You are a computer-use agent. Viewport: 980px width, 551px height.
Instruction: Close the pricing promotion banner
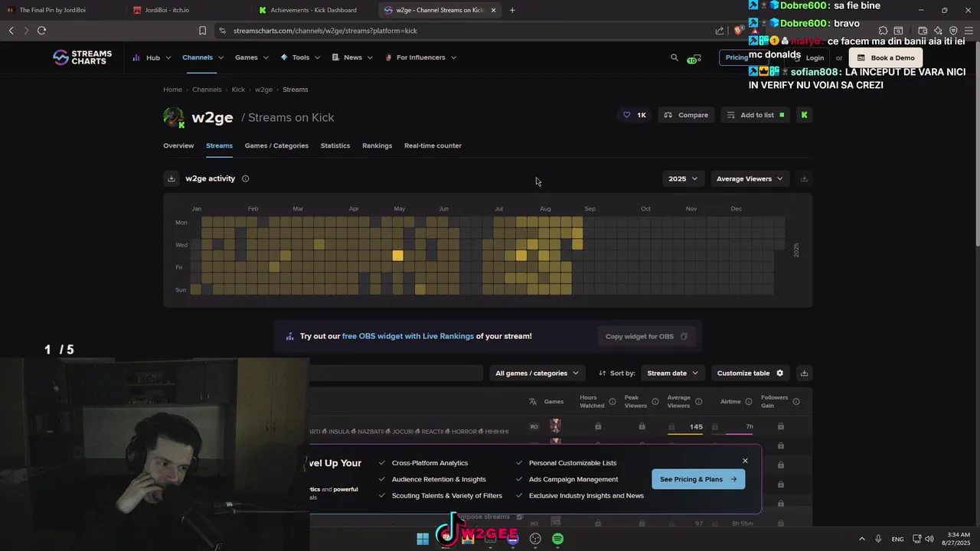[x=745, y=461]
